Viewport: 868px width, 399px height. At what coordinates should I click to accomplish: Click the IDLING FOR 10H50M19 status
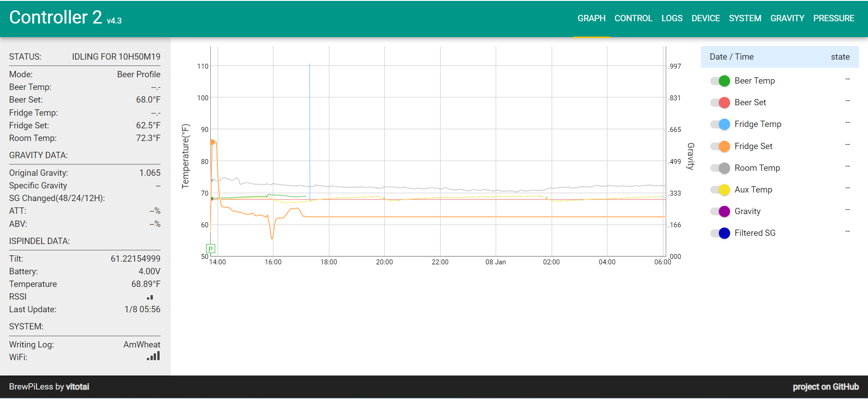tap(116, 57)
